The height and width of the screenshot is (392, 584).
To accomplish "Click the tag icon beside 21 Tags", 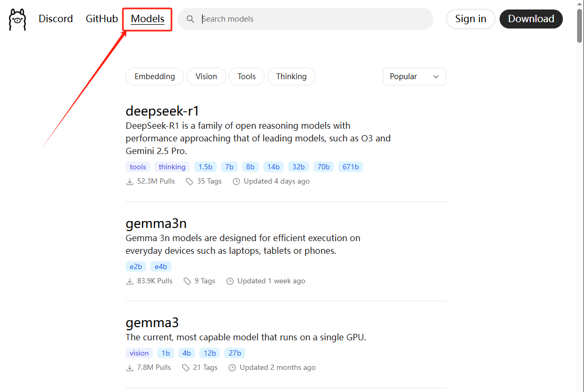I will [186, 368].
